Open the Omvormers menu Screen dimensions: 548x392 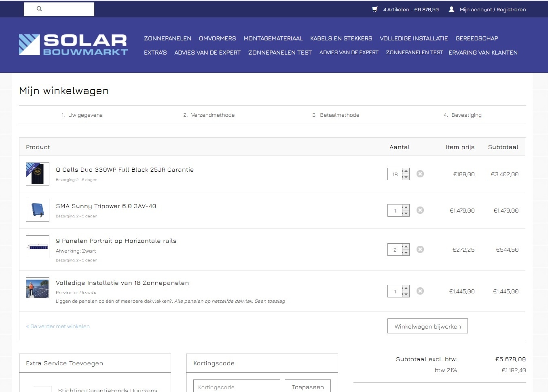click(217, 38)
